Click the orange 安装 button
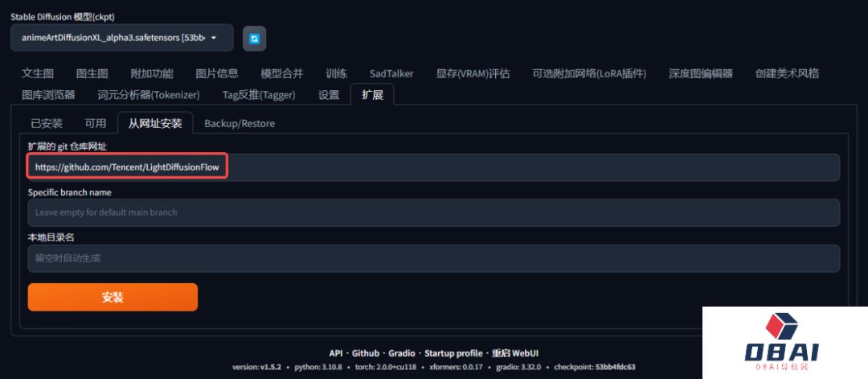This screenshot has width=868, height=379. 113,298
